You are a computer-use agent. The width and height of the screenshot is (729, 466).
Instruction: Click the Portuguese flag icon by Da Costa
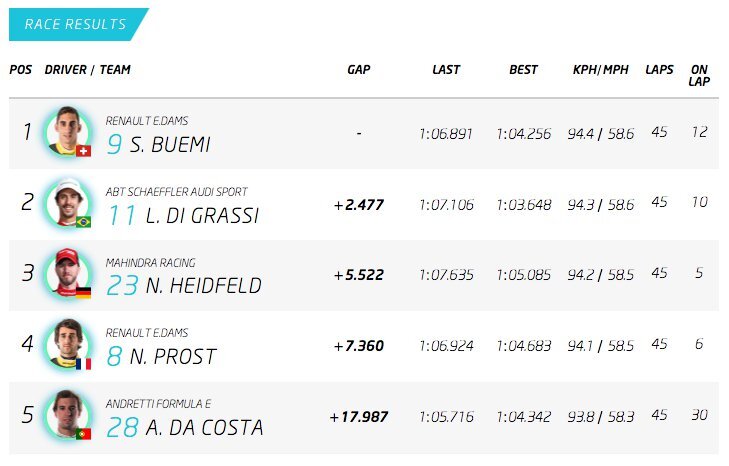(84, 434)
